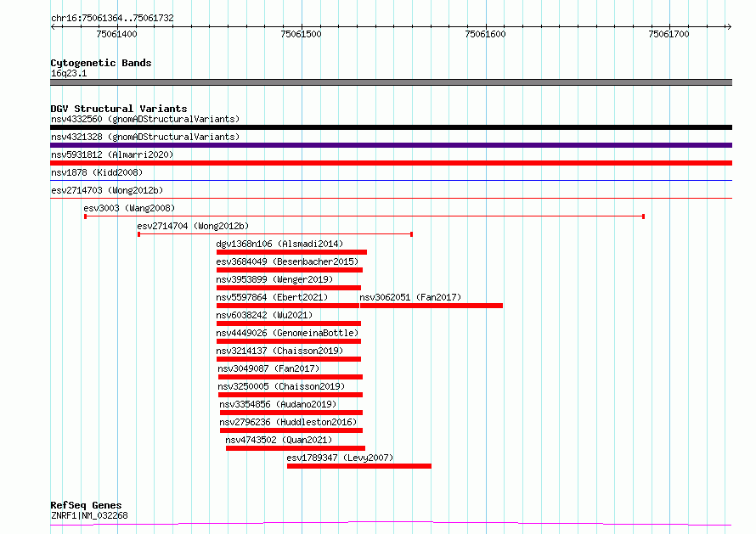Click the red nsv5931812 variant bar

[x=391, y=163]
